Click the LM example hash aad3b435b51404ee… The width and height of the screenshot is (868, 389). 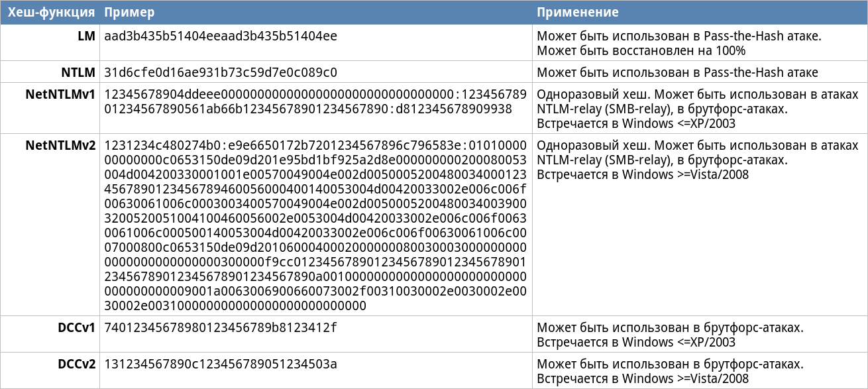coord(221,36)
